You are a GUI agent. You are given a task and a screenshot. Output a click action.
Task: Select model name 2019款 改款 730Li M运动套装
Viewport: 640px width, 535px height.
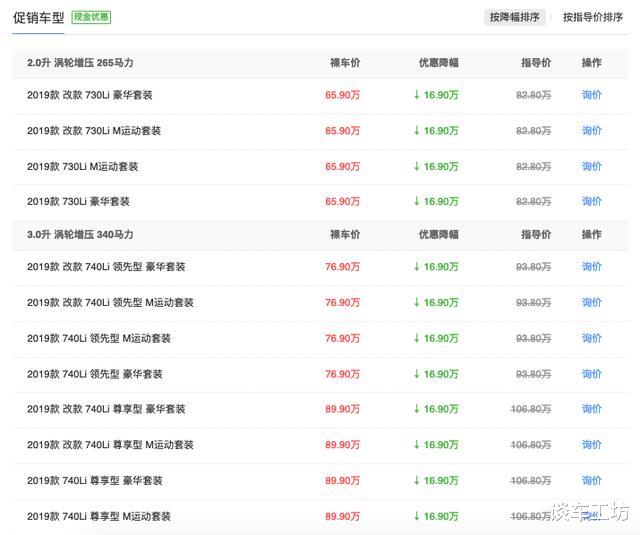tap(94, 131)
